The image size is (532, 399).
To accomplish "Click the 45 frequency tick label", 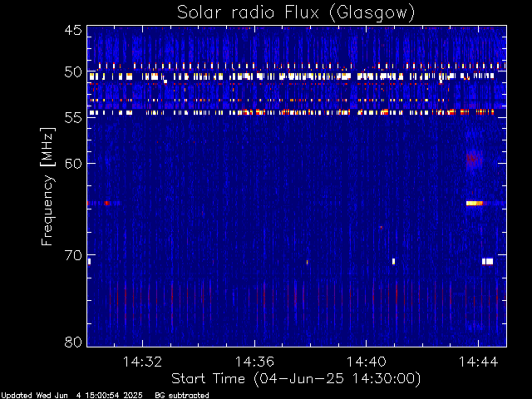I will click(73, 30).
